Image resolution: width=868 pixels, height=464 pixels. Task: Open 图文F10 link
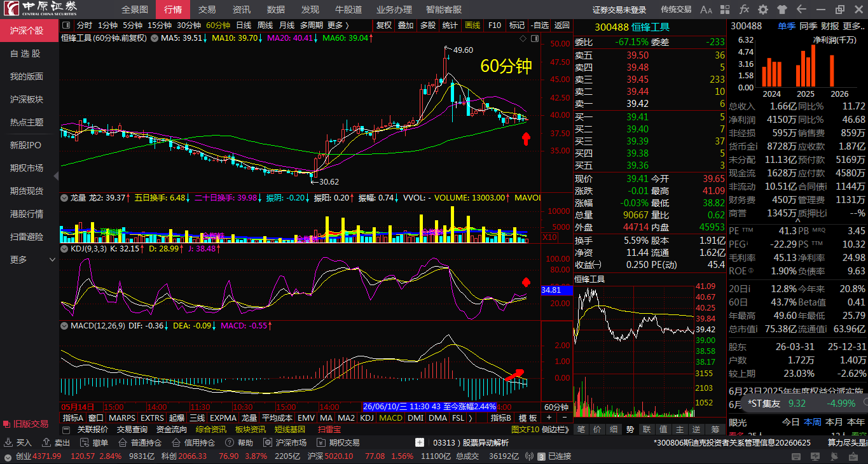click(525, 430)
